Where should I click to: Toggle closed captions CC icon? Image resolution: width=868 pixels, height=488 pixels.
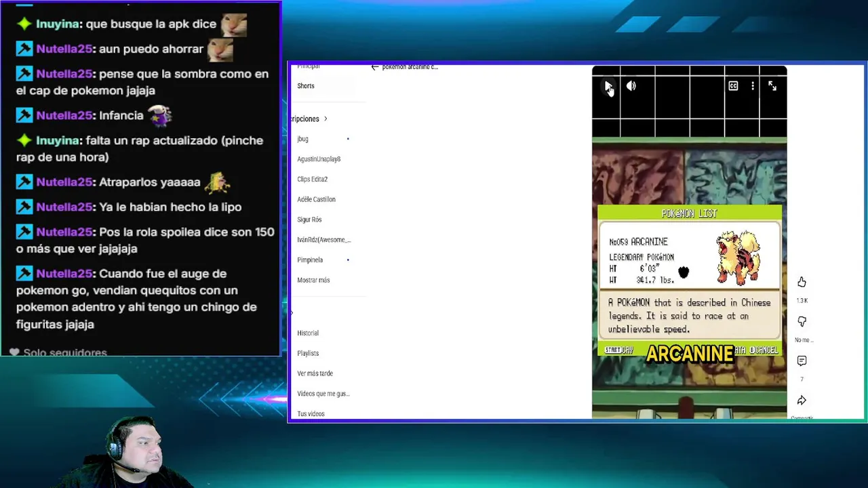733,86
